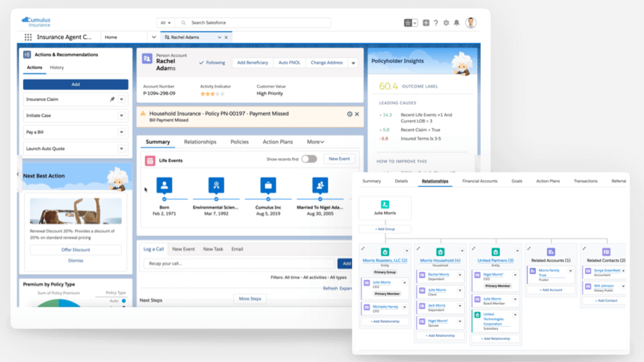Click the Dismiss link under Offer Discount
Image resolution: width=644 pixels, height=362 pixels.
click(76, 261)
